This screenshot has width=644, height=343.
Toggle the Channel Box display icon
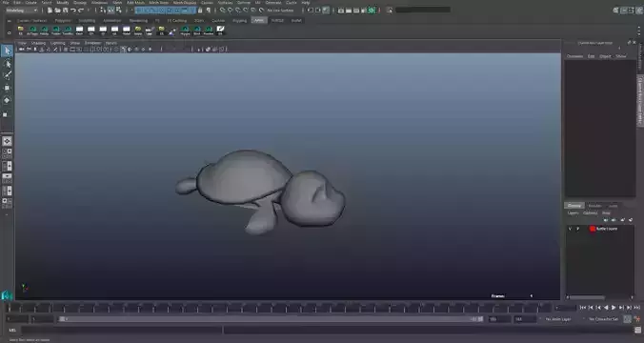(638, 10)
